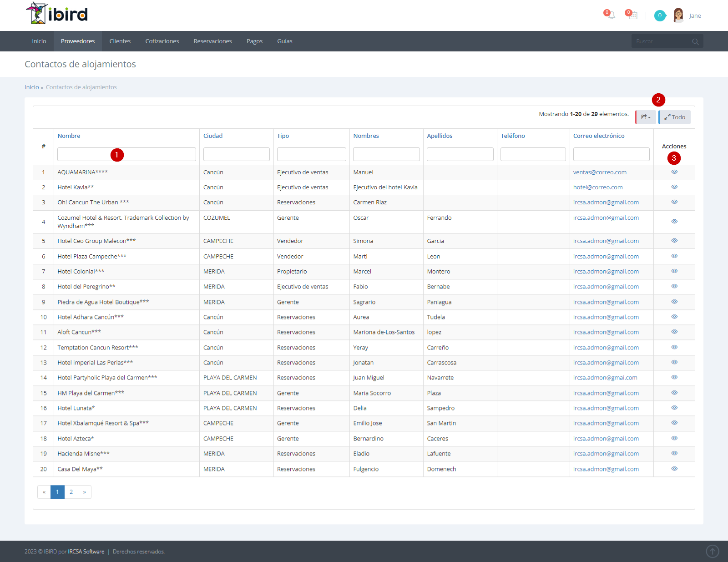728x562 pixels.
Task: Click the teal counter badge icon
Action: point(660,15)
